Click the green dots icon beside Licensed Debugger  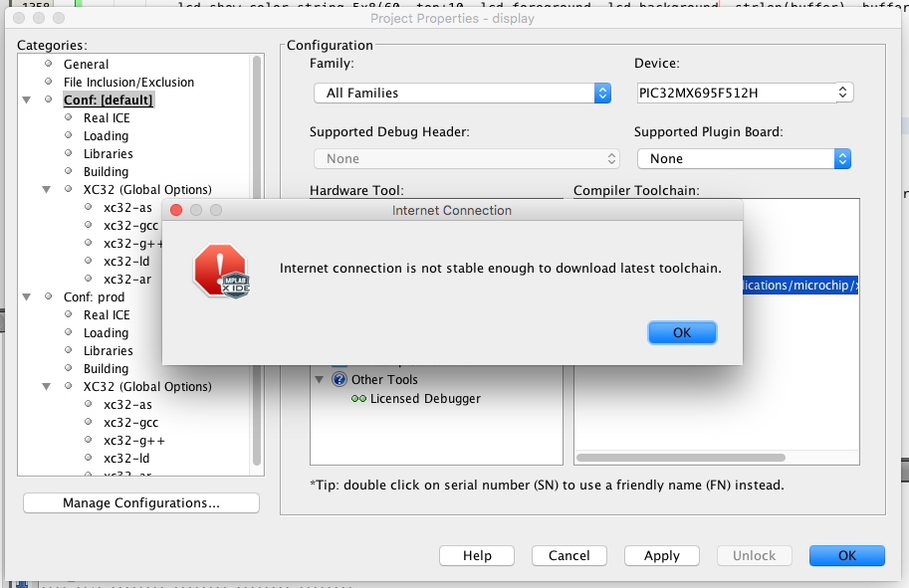358,399
